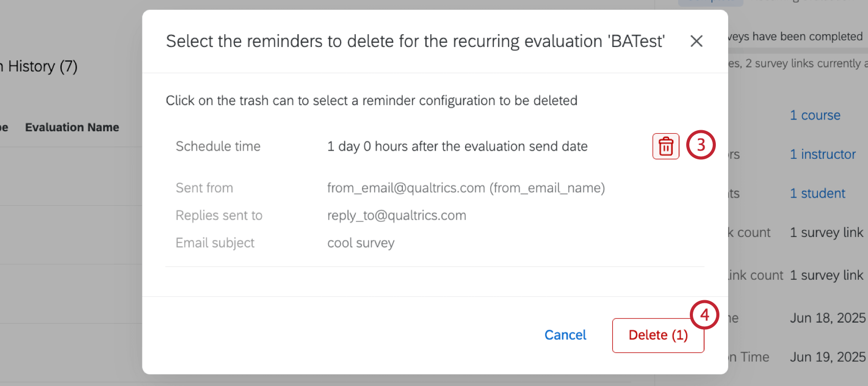Close the reminder deletion dialog with the X
This screenshot has height=386, width=868.
click(x=696, y=41)
